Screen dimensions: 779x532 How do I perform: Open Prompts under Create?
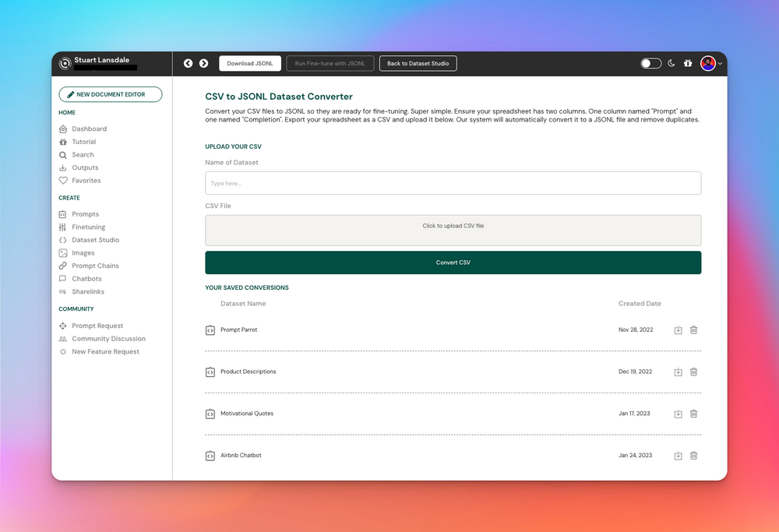pos(79,214)
